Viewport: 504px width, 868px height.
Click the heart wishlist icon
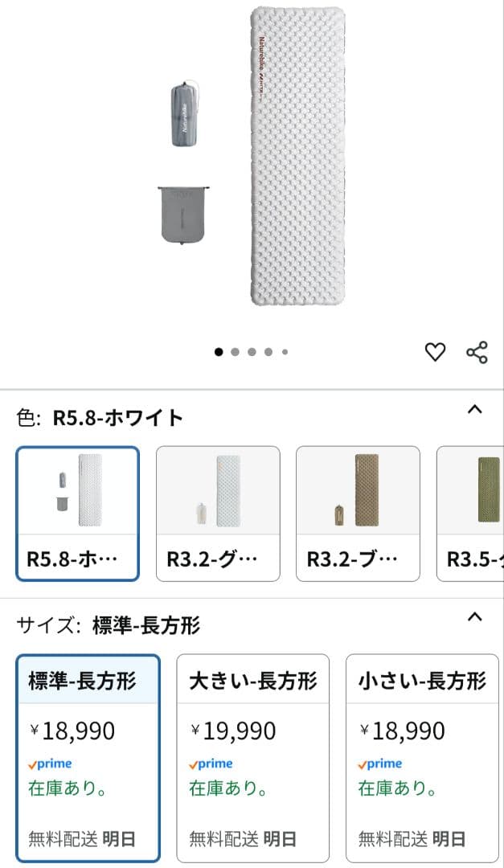pos(434,350)
